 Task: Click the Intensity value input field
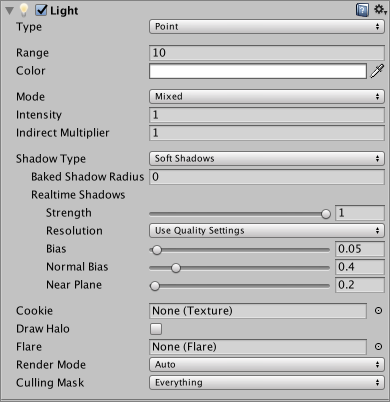point(267,115)
